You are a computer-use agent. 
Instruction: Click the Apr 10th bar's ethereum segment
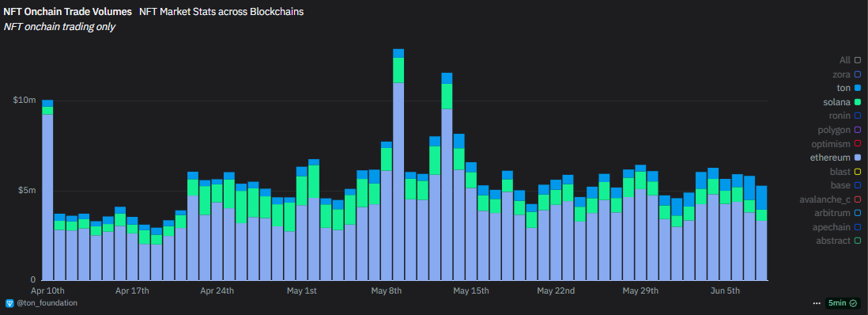47,197
